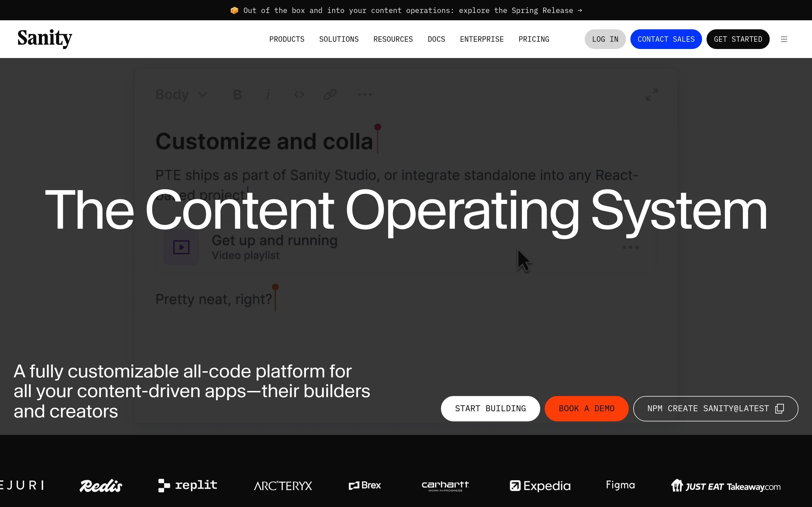Click the Book a Demo button
The width and height of the screenshot is (812, 507).
[x=586, y=408]
